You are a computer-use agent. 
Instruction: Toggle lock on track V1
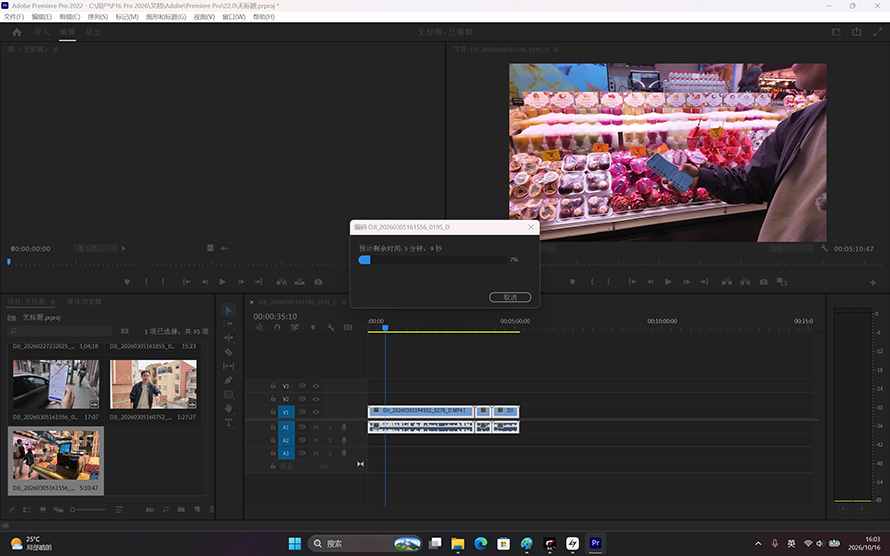click(272, 412)
